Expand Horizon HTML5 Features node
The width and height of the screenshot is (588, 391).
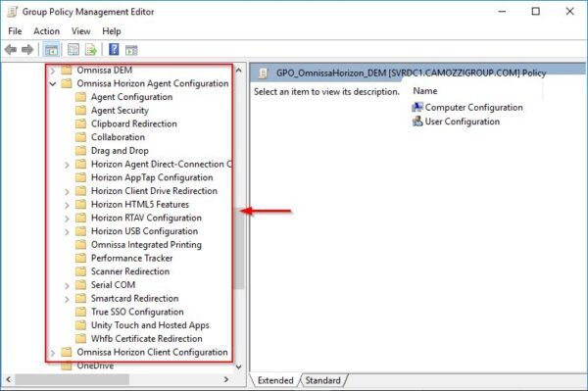[67, 205]
